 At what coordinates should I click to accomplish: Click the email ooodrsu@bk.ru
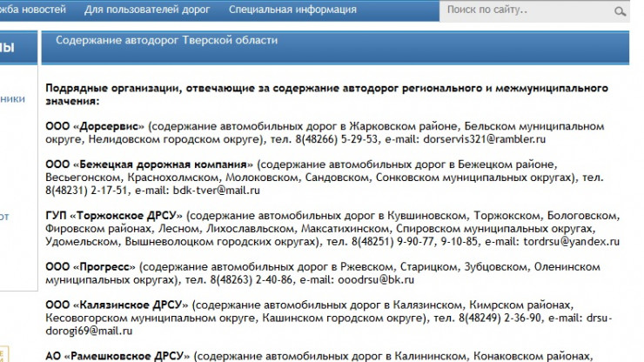click(x=376, y=280)
